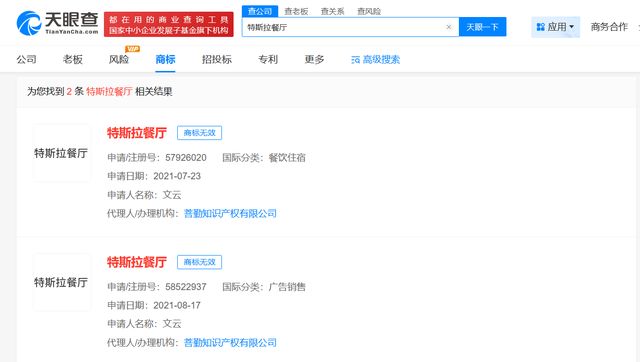Open 高级搜索 advanced search

point(376,60)
